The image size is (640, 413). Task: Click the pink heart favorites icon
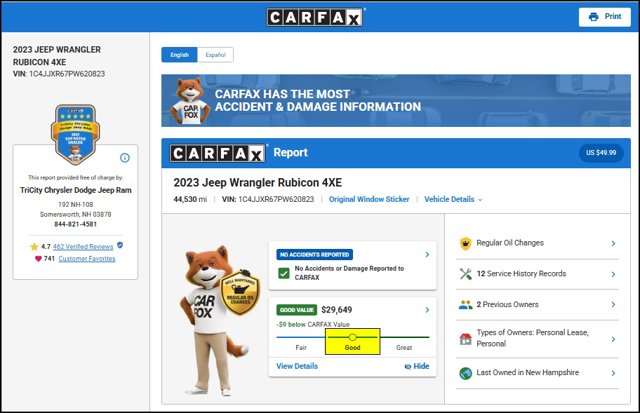(x=38, y=258)
